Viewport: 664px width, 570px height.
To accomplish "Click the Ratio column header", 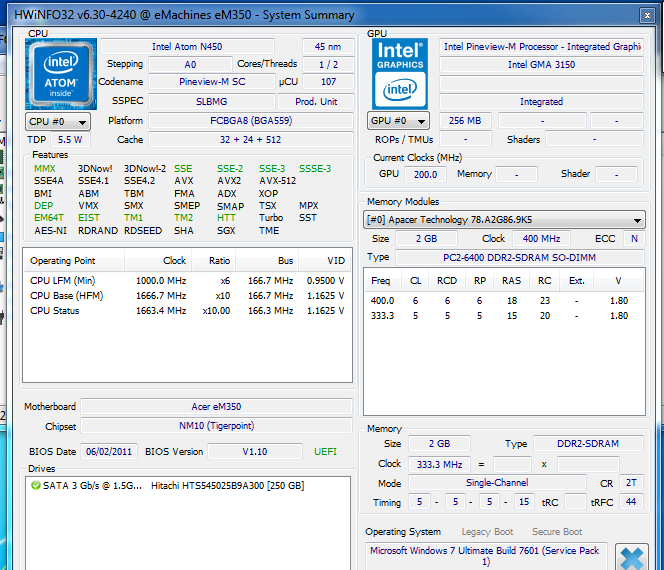I will tap(214, 260).
